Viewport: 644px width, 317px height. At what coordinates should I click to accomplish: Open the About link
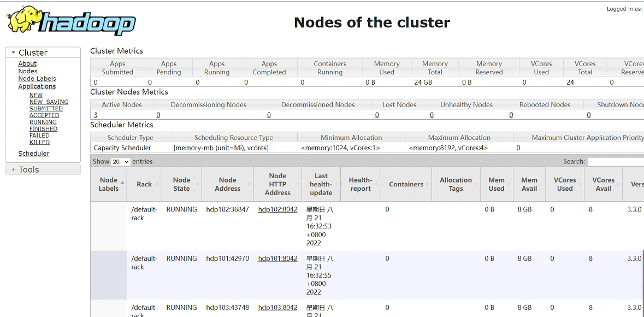click(x=27, y=63)
